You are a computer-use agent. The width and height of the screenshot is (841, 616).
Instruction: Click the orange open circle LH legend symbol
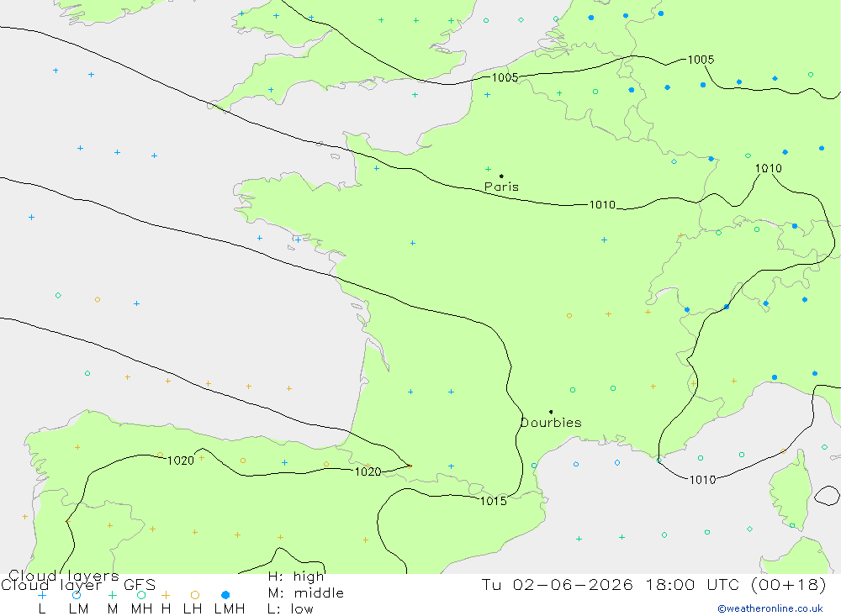click(x=195, y=595)
